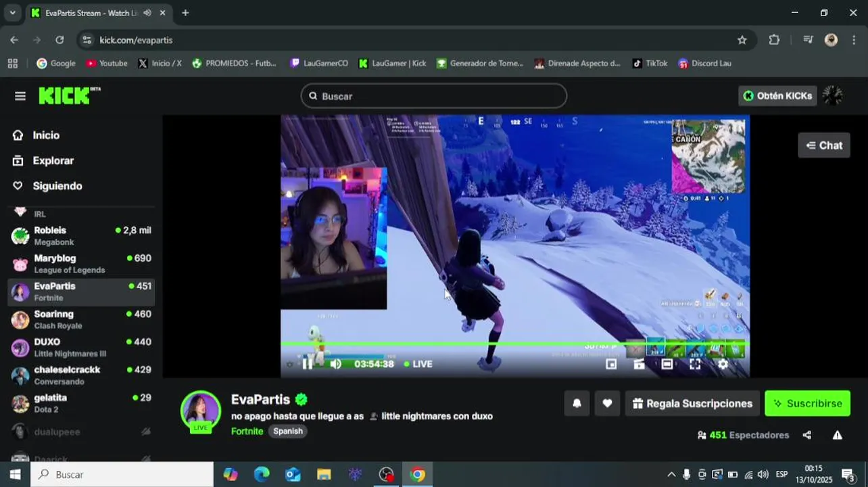Open Chrome media controls icon

[808, 40]
